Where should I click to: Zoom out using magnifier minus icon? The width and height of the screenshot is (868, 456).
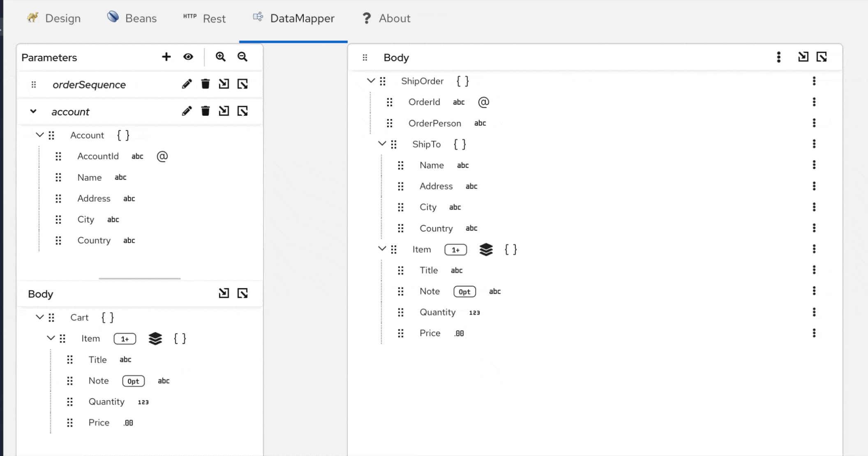[x=242, y=57]
